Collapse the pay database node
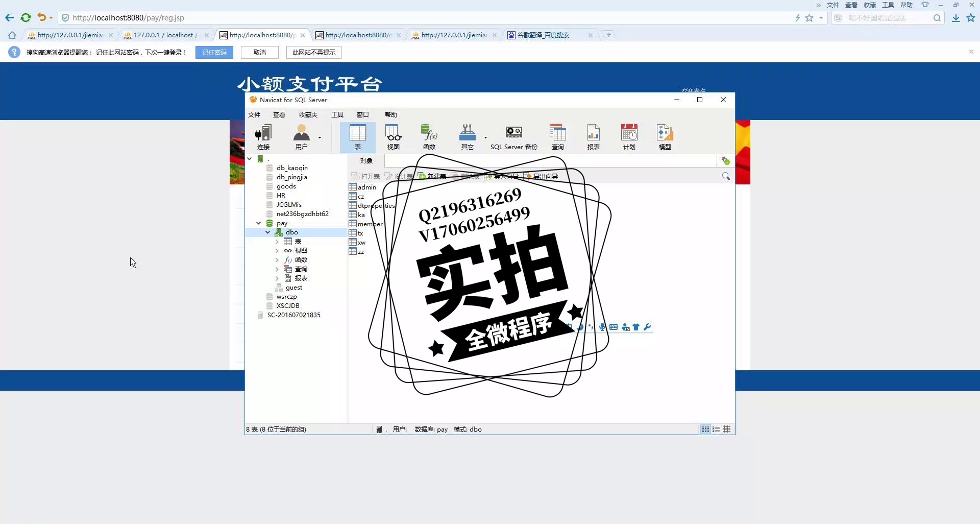 258,223
